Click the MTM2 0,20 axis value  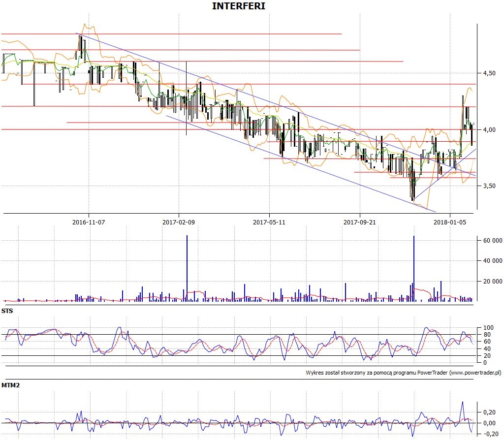tap(489, 412)
